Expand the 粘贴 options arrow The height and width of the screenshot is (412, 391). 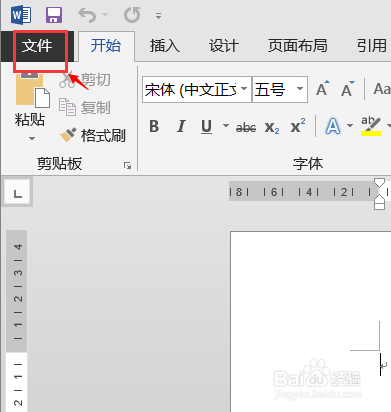tap(32, 138)
